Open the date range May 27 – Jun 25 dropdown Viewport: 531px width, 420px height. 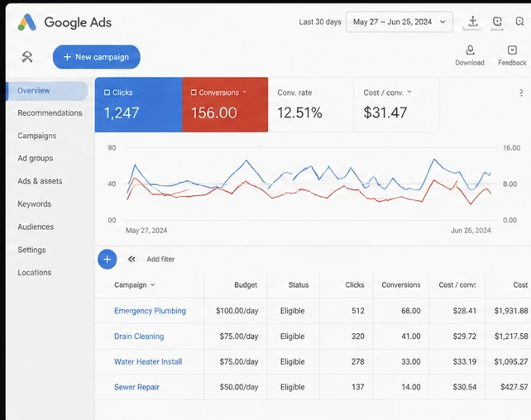399,22
